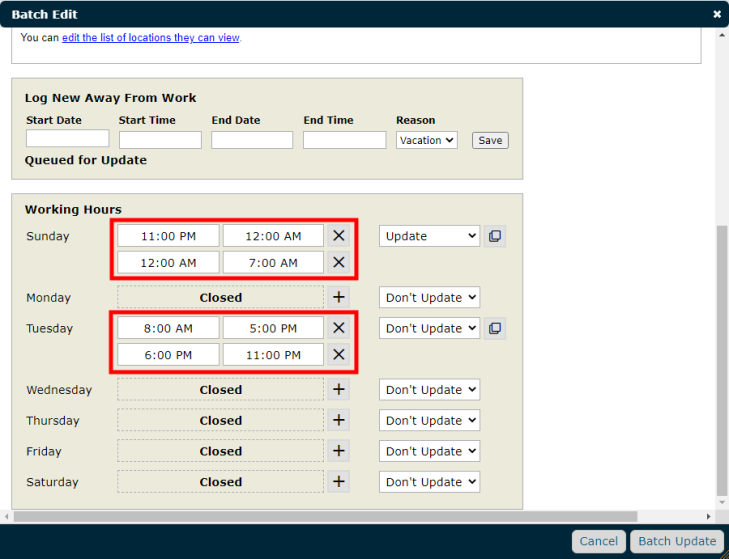Screen dimensions: 729x559
Task: Focus the End Date field
Action: point(252,140)
